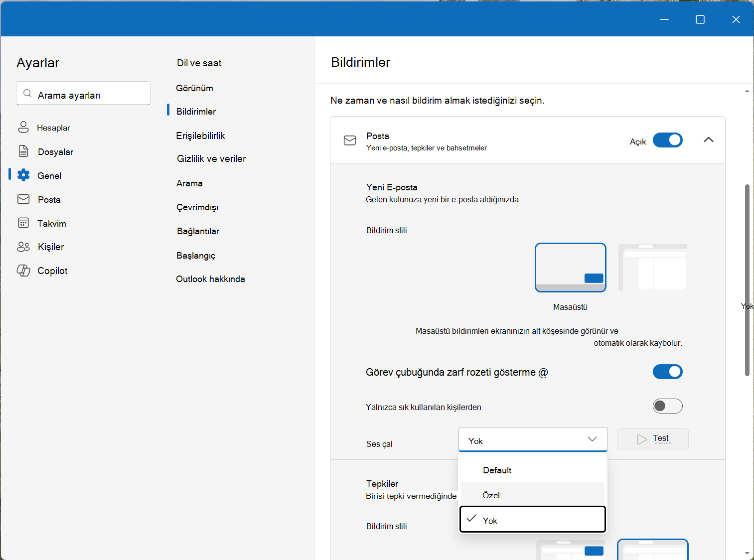Select Masaüstü notification style thumbnail
The image size is (754, 560).
click(571, 268)
